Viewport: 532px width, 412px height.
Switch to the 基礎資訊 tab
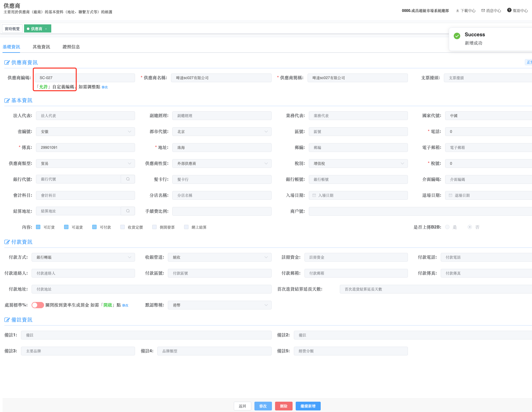[x=11, y=47]
